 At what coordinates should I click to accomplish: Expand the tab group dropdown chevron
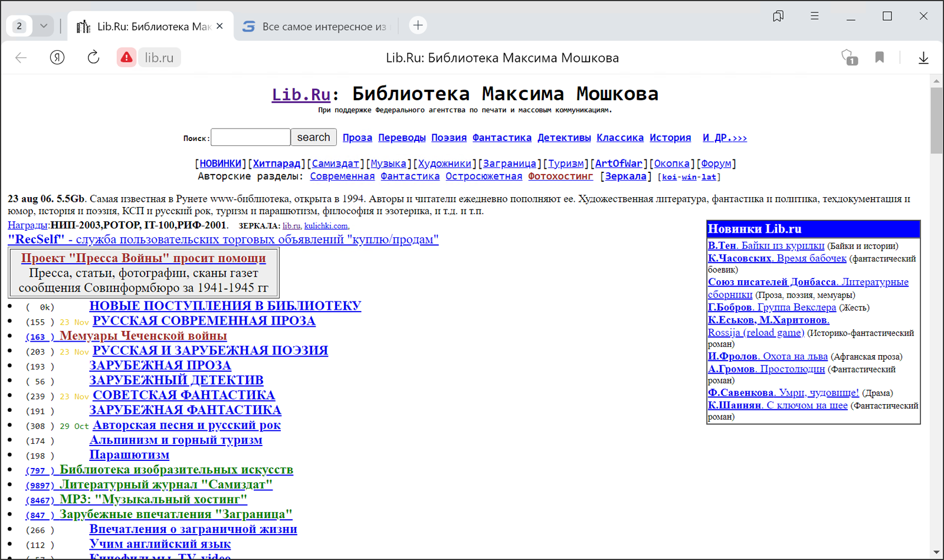click(43, 25)
